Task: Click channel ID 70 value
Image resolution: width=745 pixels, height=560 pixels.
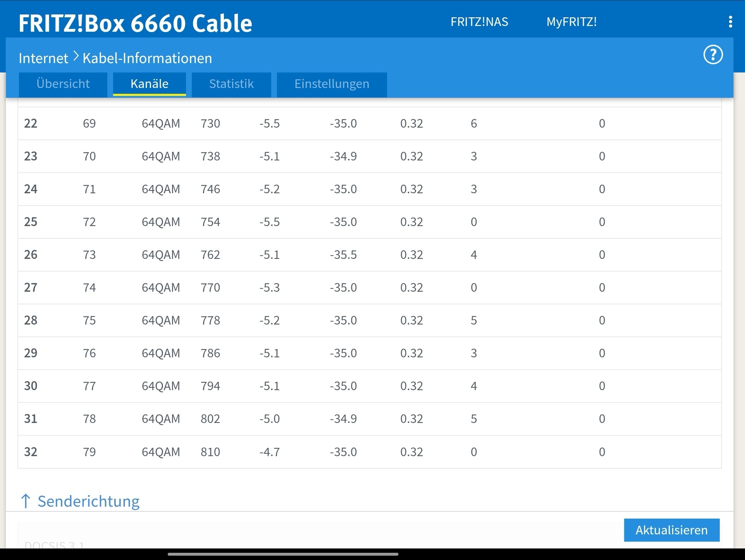Action: tap(89, 156)
